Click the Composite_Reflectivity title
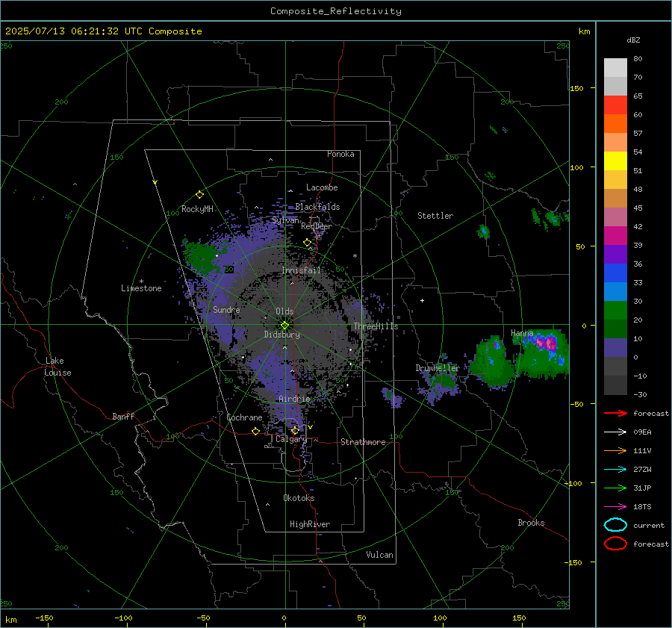Image resolution: width=672 pixels, height=628 pixels. pos(335,11)
